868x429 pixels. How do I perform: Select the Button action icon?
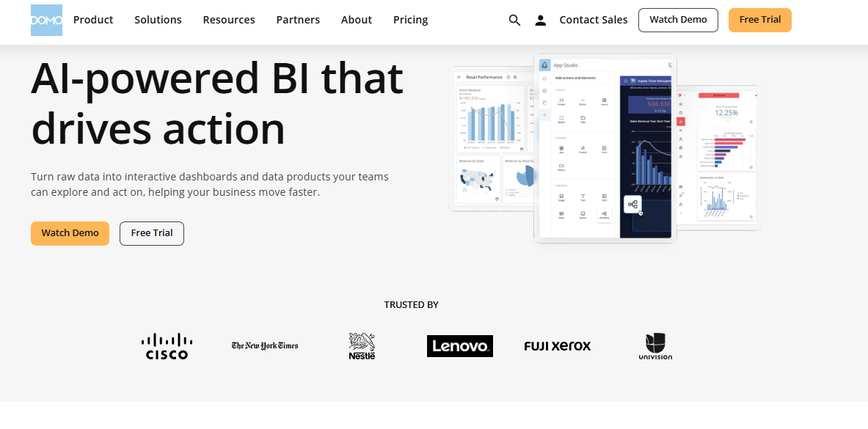tap(561, 166)
